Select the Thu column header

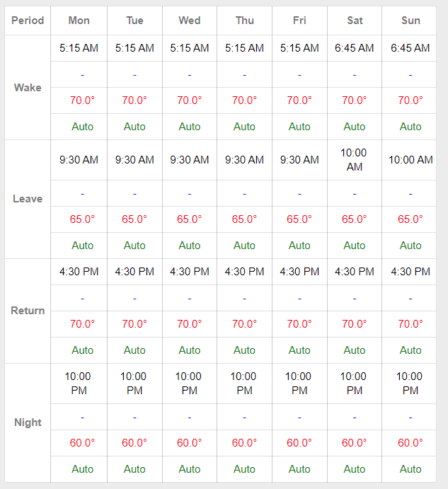(x=245, y=21)
